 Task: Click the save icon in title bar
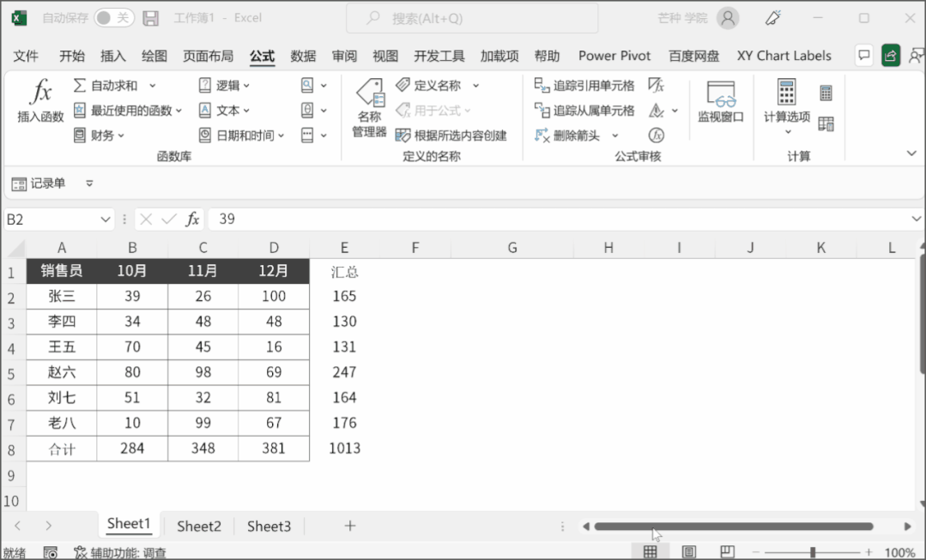[150, 18]
